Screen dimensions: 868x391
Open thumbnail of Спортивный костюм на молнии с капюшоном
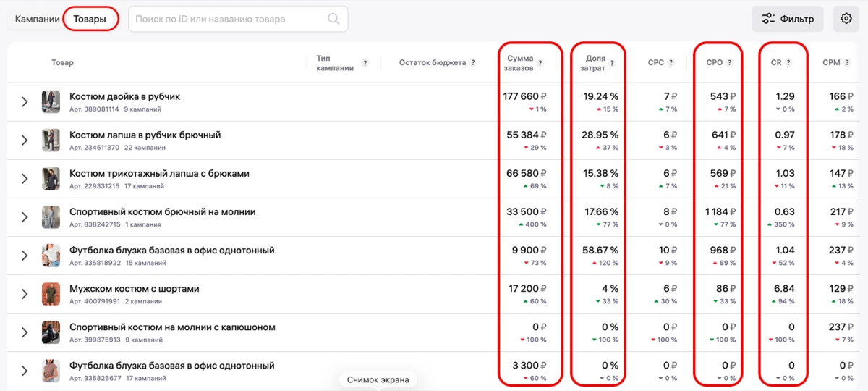click(x=51, y=332)
